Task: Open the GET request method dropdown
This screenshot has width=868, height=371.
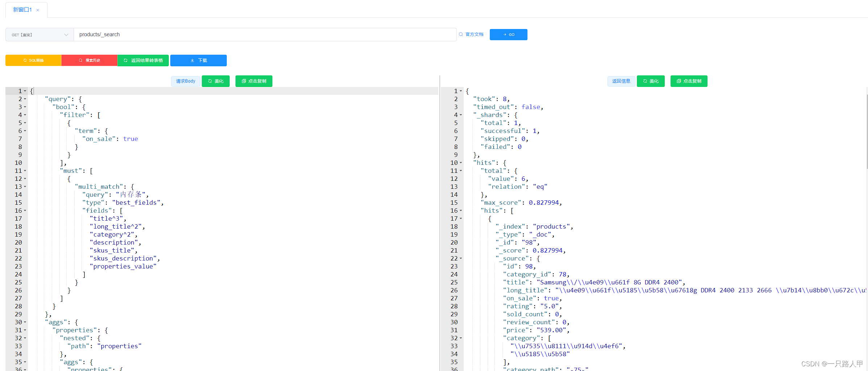Action: [39, 35]
